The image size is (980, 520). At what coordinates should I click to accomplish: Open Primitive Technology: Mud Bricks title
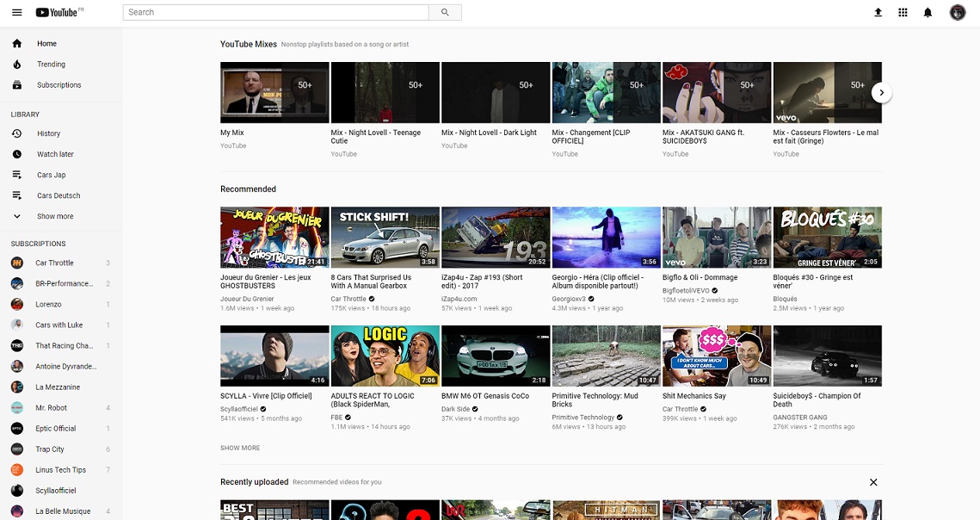[x=595, y=399]
